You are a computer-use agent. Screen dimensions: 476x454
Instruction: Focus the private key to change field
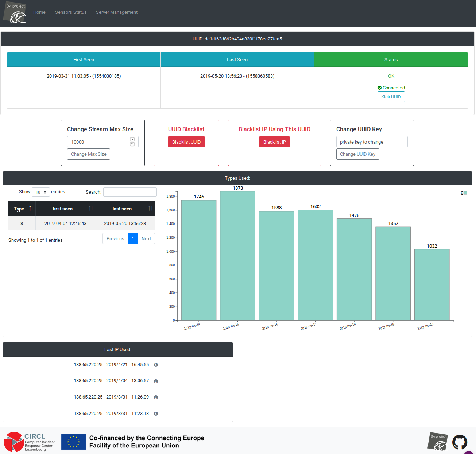[372, 142]
